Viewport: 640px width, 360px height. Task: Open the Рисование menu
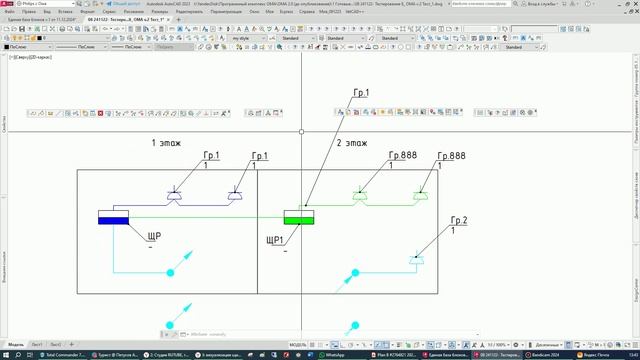pyautogui.click(x=133, y=11)
